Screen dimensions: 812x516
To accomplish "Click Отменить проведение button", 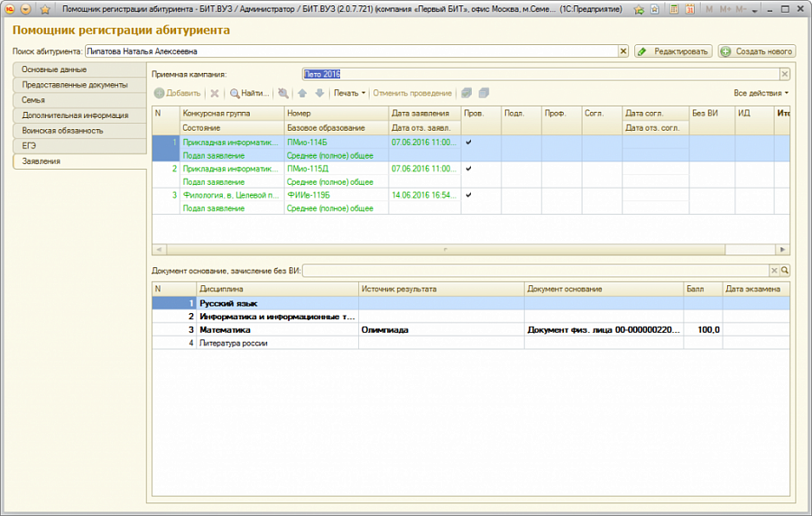I will point(412,93).
